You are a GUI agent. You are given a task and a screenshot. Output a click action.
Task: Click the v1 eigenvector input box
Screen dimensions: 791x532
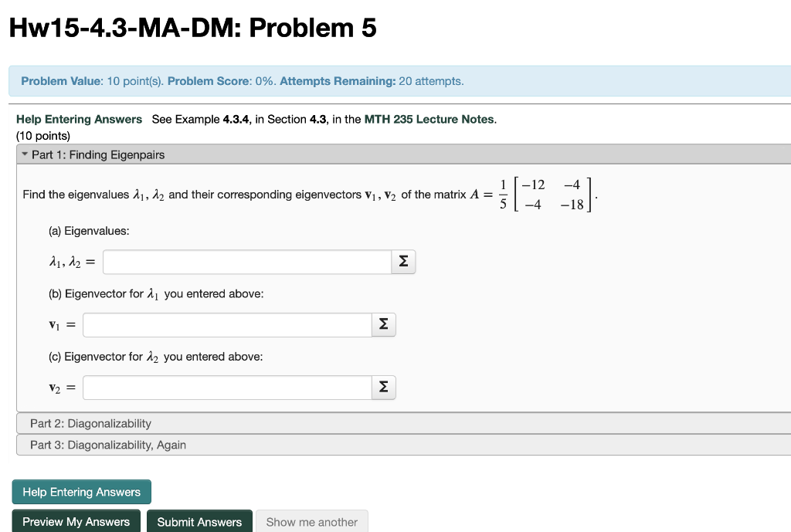[228, 324]
